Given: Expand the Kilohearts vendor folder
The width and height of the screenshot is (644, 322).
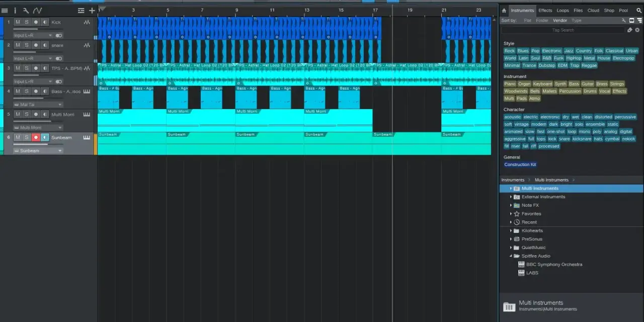Looking at the screenshot, I should (511, 230).
